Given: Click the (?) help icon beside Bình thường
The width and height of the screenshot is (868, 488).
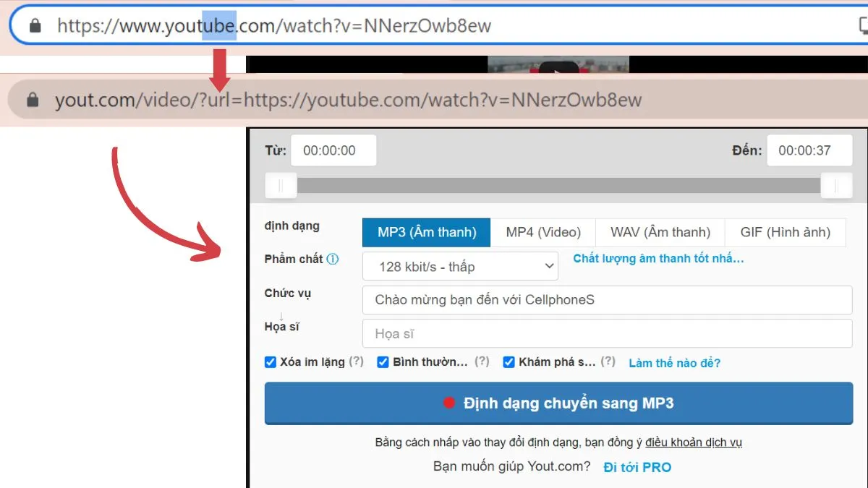Looking at the screenshot, I should pyautogui.click(x=482, y=362).
